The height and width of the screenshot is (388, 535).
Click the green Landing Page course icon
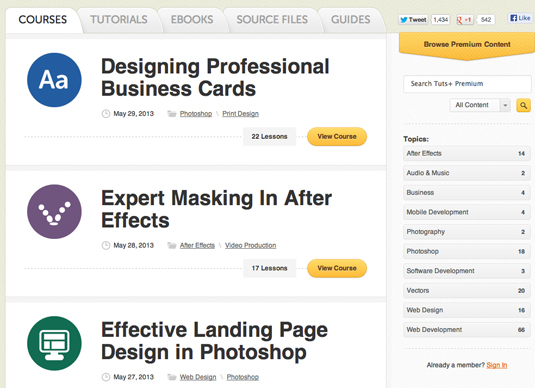pos(54,343)
